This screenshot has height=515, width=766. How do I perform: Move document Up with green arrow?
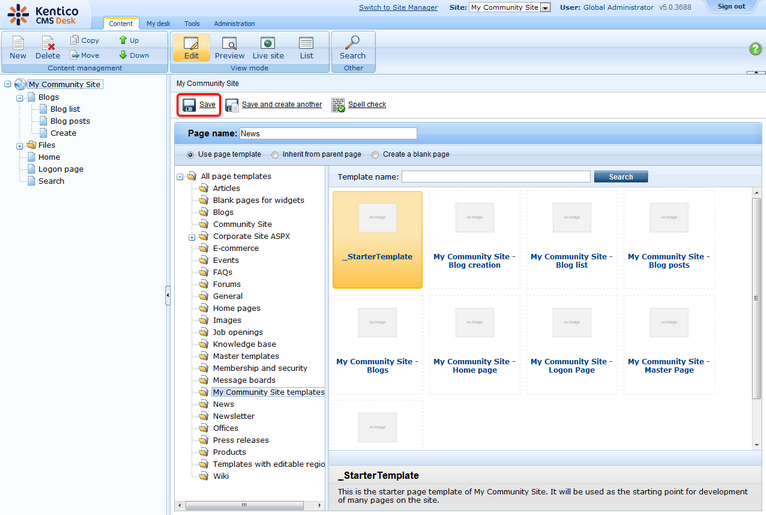coord(123,40)
